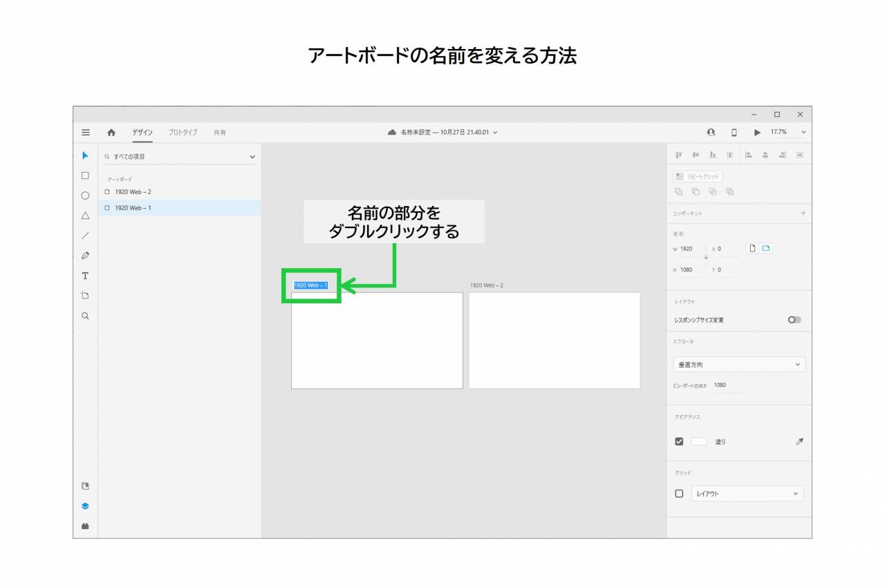Viewport: 885px width, 588px height.
Task: Select the Line tool
Action: point(86,236)
